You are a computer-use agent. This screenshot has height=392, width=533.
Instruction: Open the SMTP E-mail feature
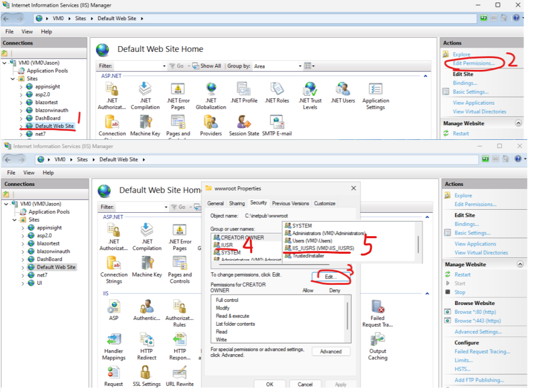pos(277,124)
